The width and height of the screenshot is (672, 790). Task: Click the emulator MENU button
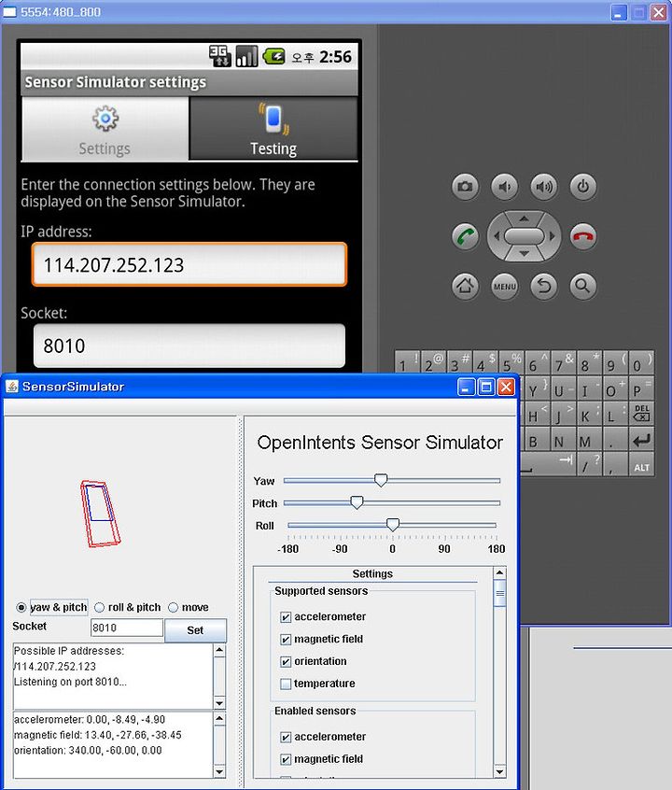pos(504,286)
